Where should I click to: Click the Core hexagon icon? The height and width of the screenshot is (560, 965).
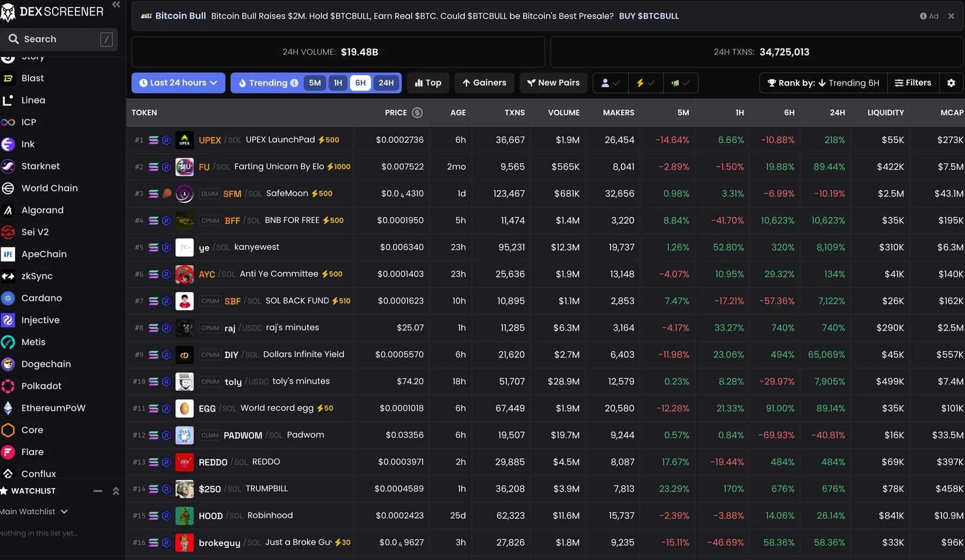click(x=8, y=430)
